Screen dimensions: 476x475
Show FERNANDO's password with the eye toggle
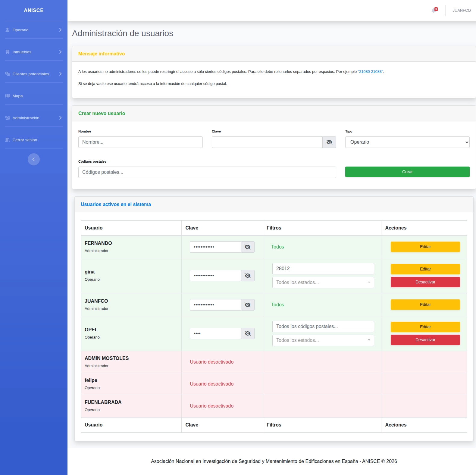248,247
